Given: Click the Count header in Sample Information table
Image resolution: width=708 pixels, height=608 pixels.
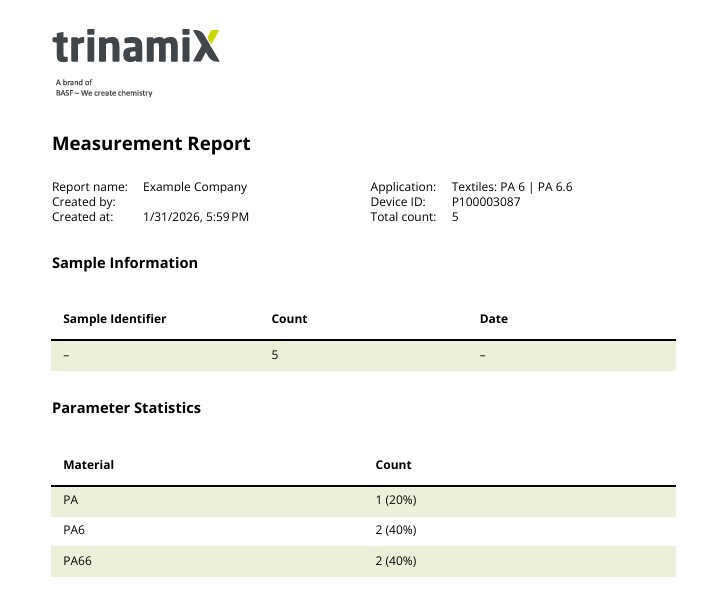Looking at the screenshot, I should [289, 319].
